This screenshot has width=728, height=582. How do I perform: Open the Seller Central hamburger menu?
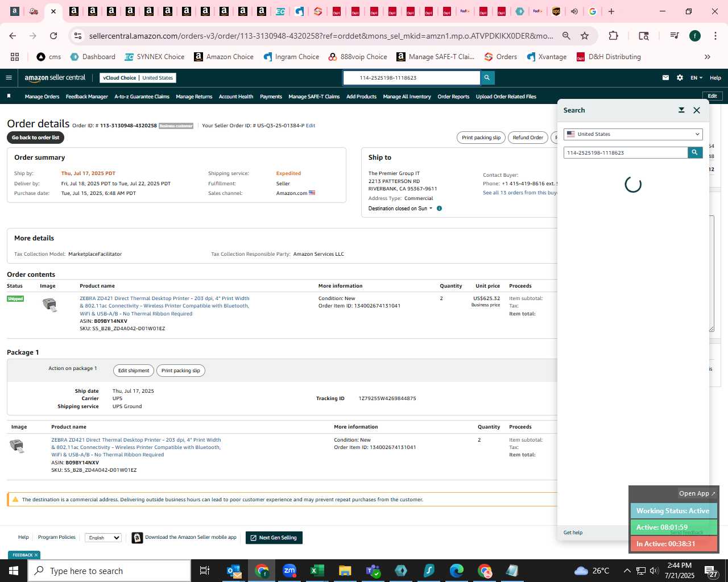pos(9,78)
